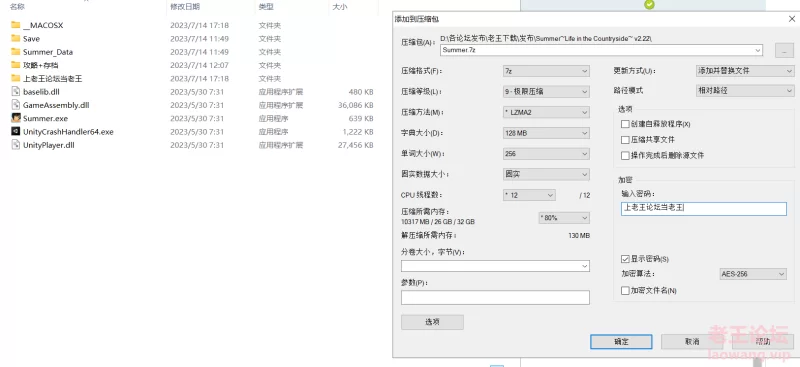The height and width of the screenshot is (367, 800).
Task: Open the 字典大小 128 MB dropdown
Action: point(546,133)
